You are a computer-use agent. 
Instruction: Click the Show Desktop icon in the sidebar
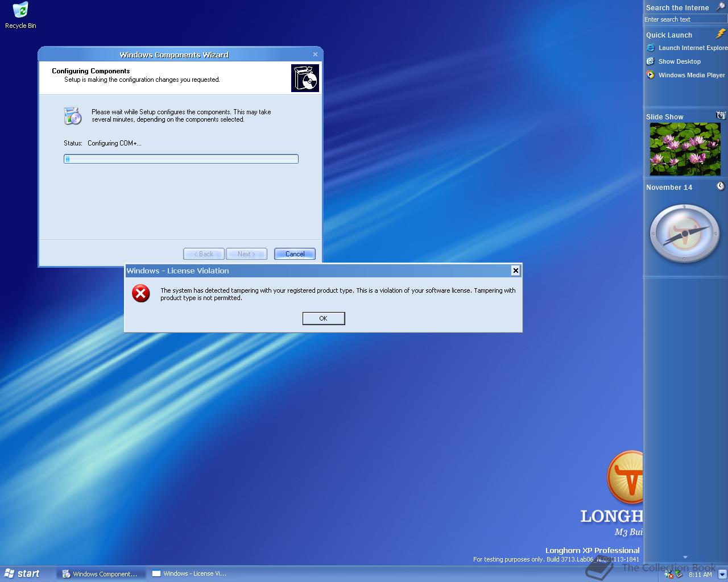tap(651, 61)
